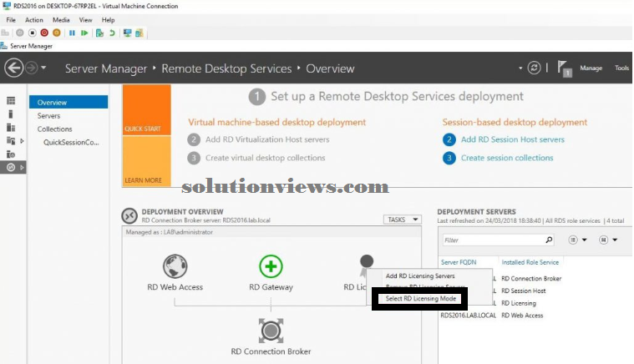Click the Enhanced Session monitor toolbar icon
This screenshot has height=364, width=634.
tap(127, 33)
